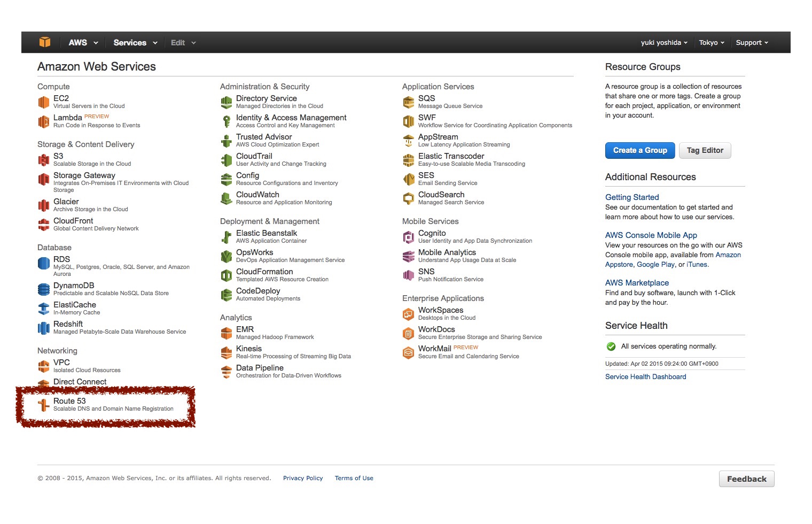Image resolution: width=812 pixels, height=524 pixels.
Task: Click the CloudWatch icon
Action: (x=227, y=198)
